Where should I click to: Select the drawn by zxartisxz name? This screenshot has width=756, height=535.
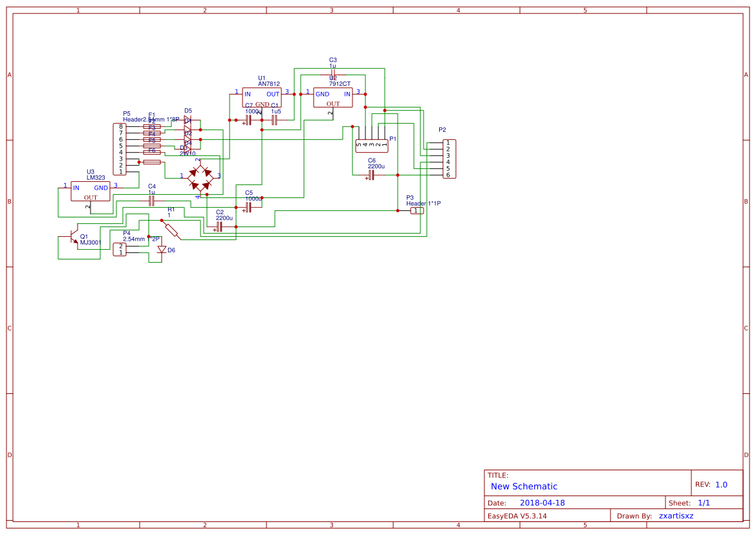pyautogui.click(x=676, y=516)
